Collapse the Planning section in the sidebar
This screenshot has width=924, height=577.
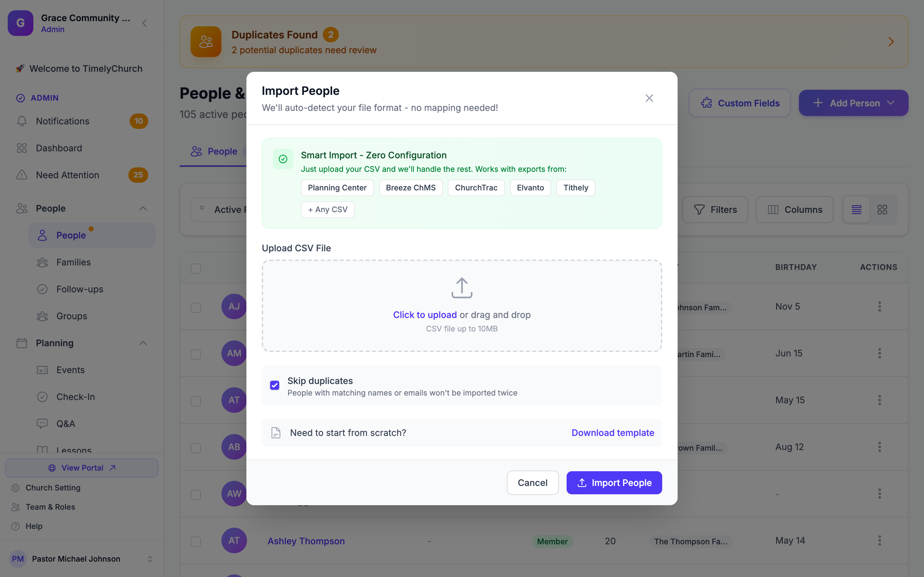(143, 343)
